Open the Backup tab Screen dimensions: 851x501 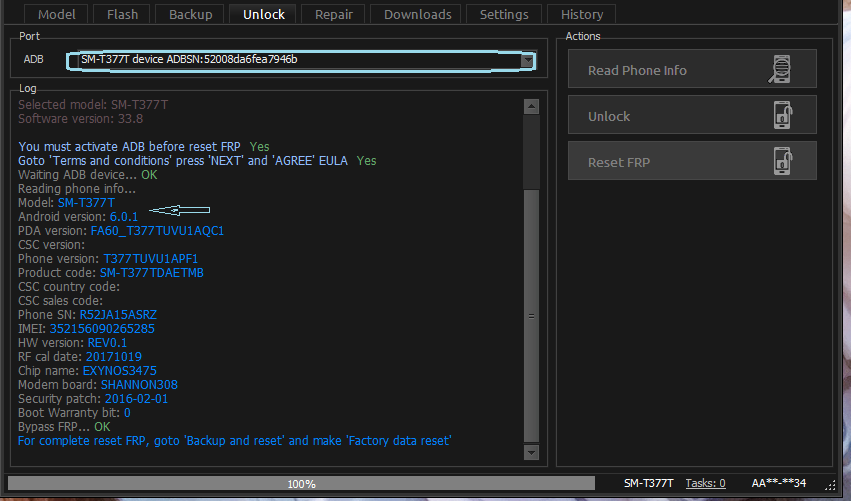click(190, 14)
